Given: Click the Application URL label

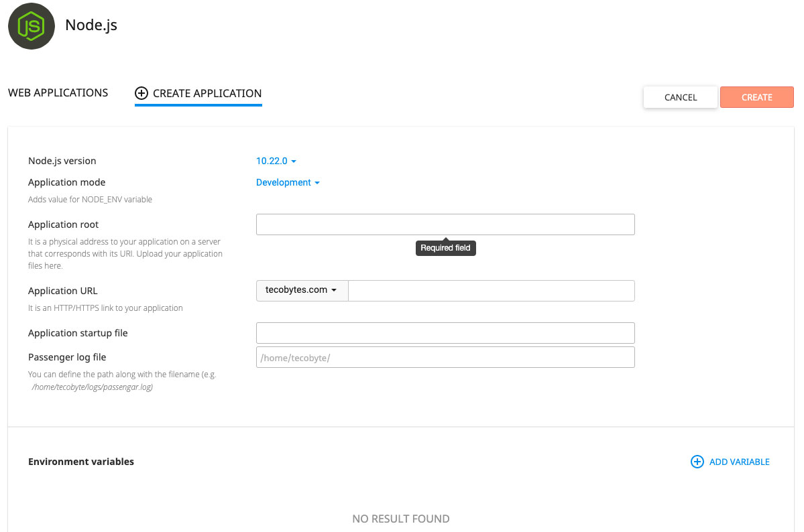Looking at the screenshot, I should click(62, 291).
